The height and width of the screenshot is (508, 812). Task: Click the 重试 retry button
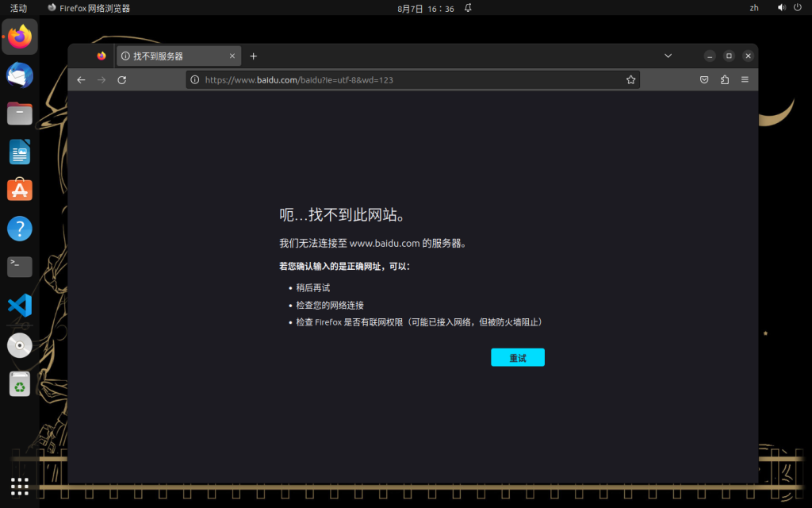[517, 357]
